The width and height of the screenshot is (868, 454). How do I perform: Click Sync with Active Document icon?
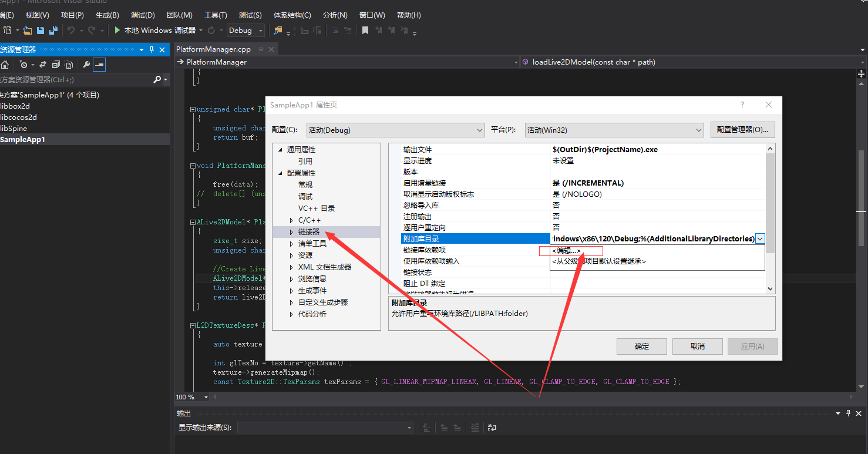pyautogui.click(x=43, y=65)
